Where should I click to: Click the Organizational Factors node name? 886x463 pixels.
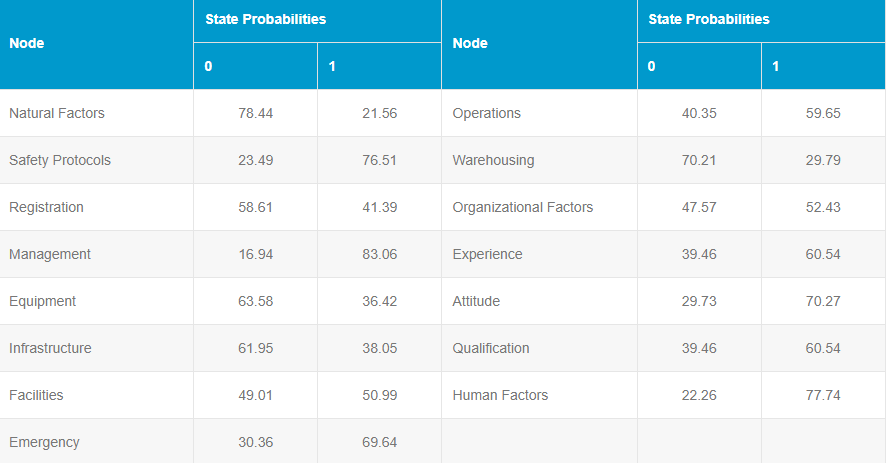click(x=523, y=207)
